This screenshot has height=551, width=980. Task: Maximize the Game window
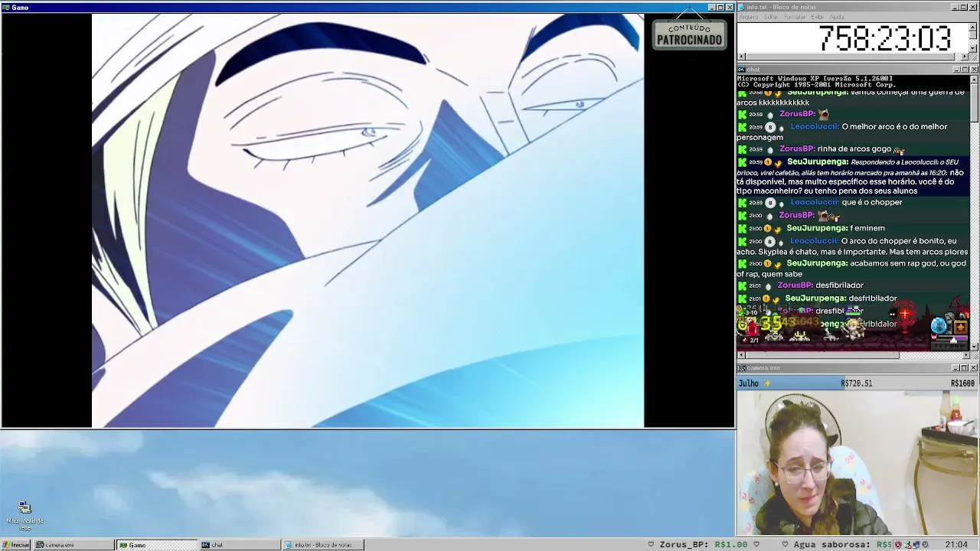[x=720, y=8]
